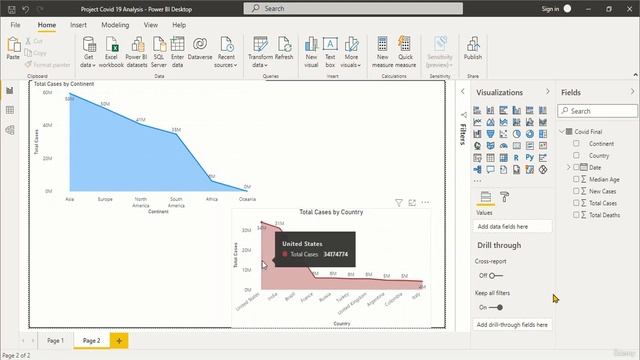Insert the Map globe visual

(x=477, y=146)
